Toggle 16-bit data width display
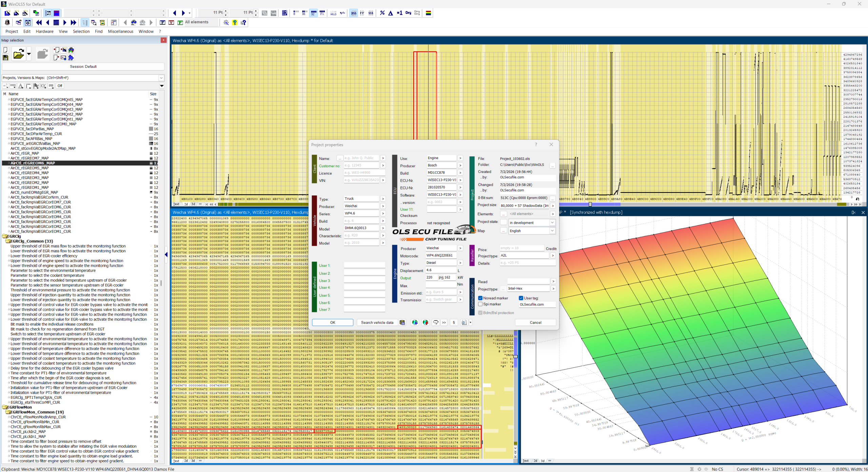The image size is (868, 472). [x=304, y=13]
